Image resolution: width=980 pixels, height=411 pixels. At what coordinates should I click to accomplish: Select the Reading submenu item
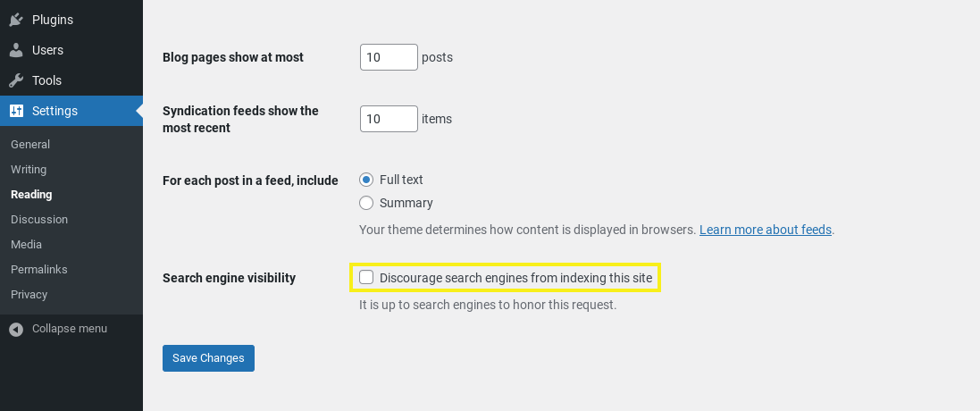click(x=31, y=195)
